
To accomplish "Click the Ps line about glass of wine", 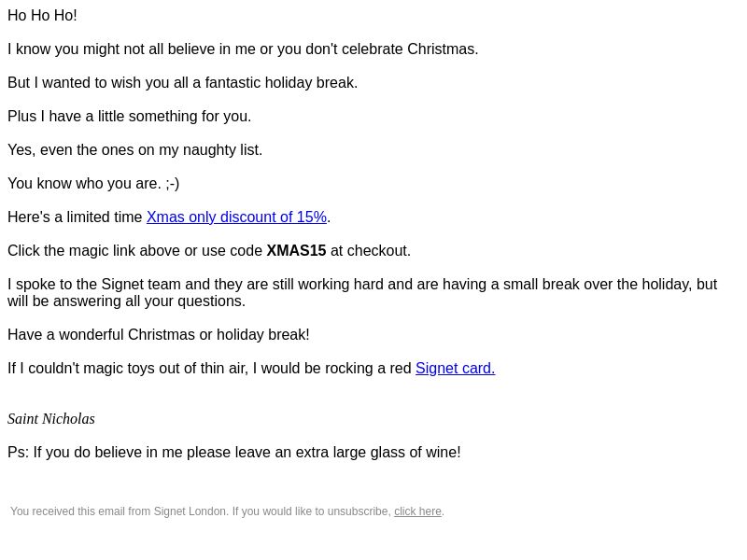I will (x=234, y=453).
